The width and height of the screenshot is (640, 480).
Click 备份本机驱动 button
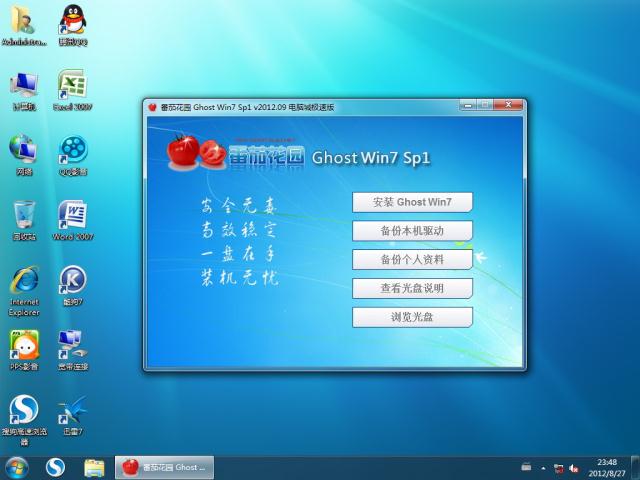click(x=412, y=231)
